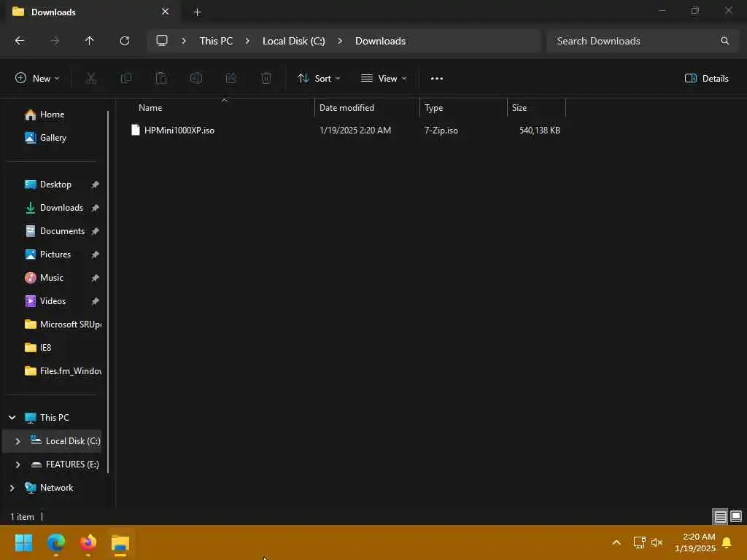Collapse This PC in navigation pane
Screen dimensions: 747x560
coord(12,418)
